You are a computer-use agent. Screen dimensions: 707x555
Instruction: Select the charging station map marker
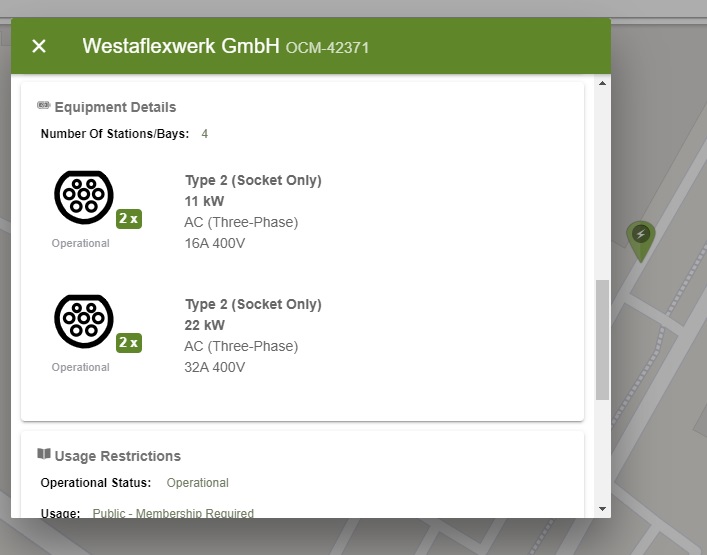click(x=641, y=236)
